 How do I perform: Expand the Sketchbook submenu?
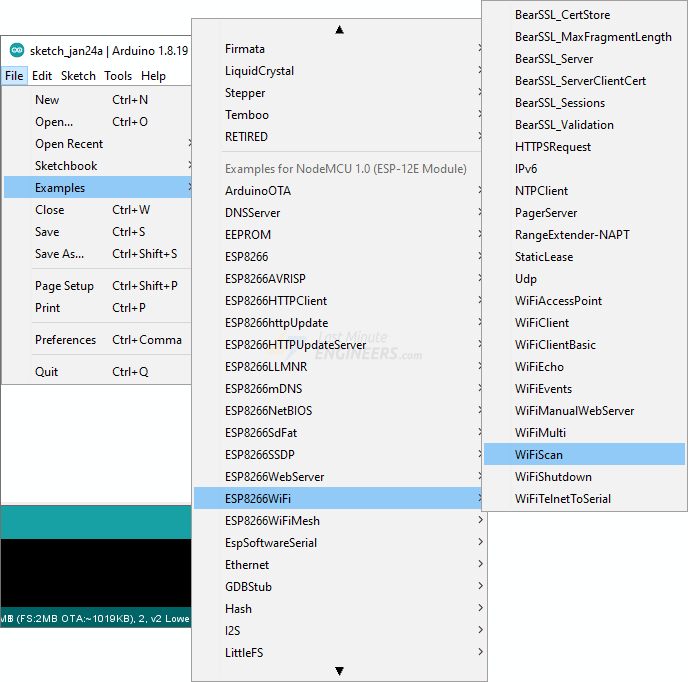point(66,166)
